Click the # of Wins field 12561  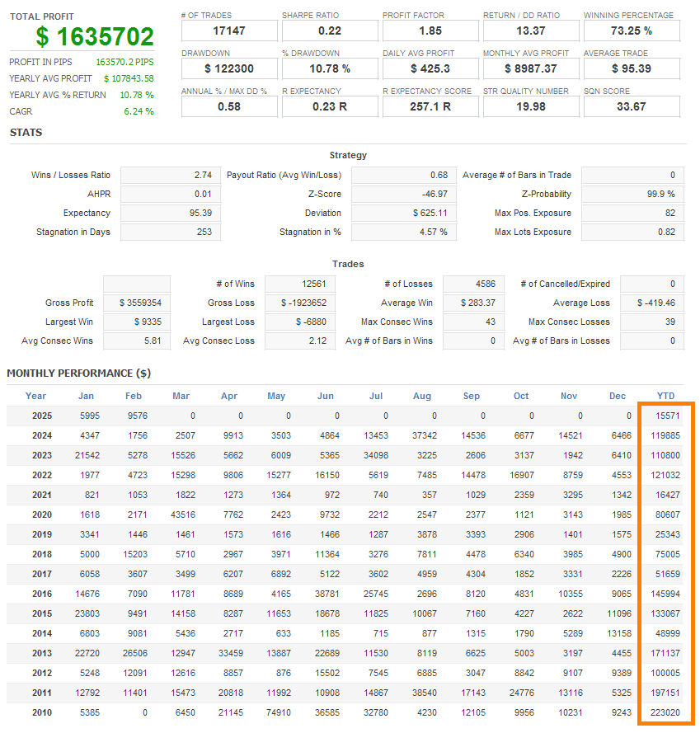[x=300, y=284]
